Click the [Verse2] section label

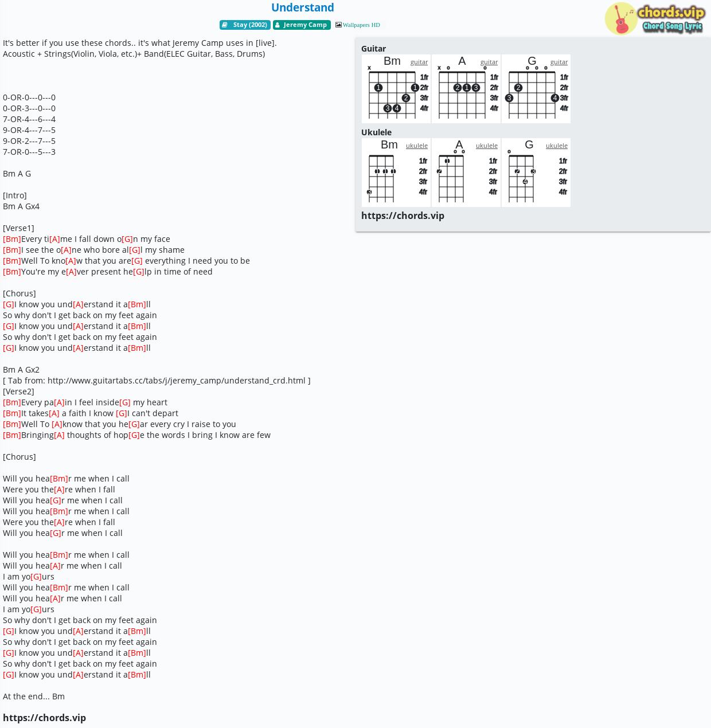[18, 392]
